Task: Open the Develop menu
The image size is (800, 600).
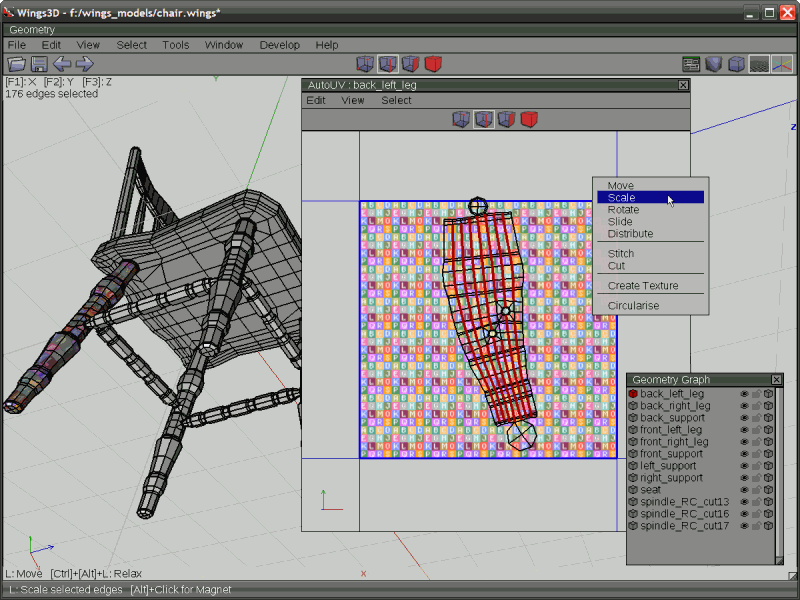Action: (x=280, y=45)
